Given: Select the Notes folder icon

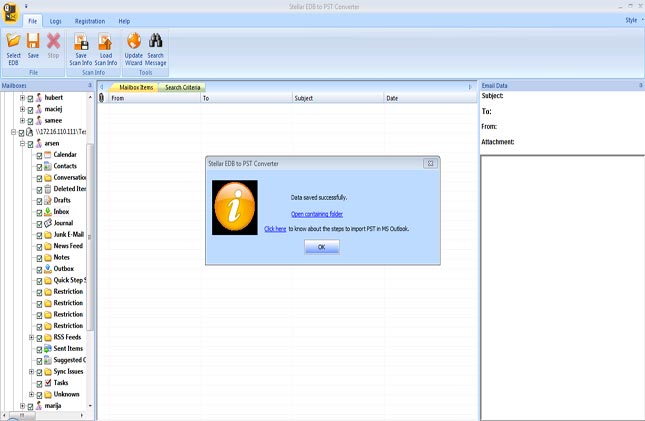Looking at the screenshot, I should tap(48, 258).
